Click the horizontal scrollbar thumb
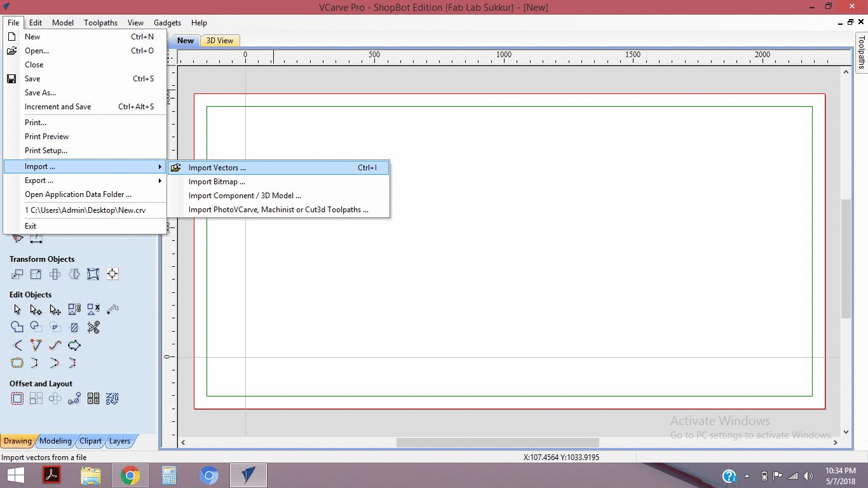This screenshot has height=488, width=868. (498, 442)
